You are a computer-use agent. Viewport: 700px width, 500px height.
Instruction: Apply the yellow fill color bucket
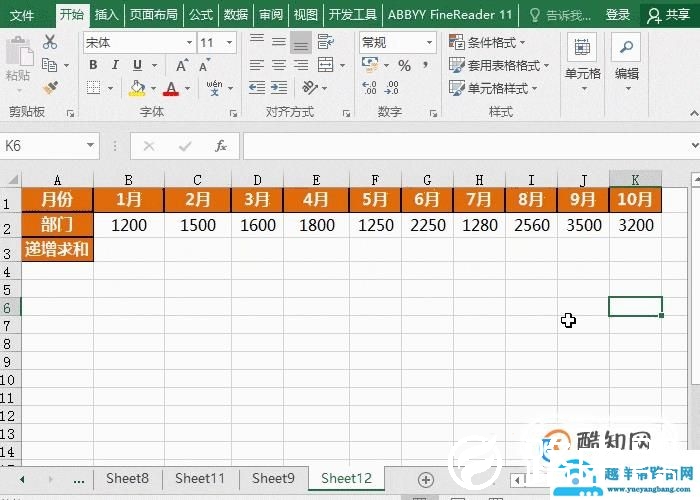(137, 88)
